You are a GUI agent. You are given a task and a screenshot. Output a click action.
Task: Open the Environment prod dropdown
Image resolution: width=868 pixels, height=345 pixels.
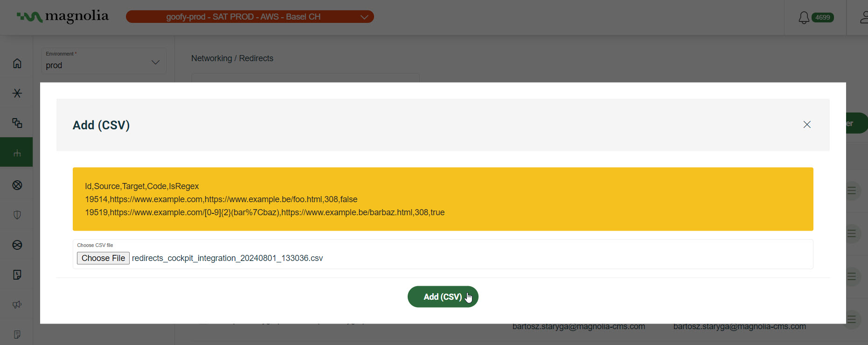pyautogui.click(x=104, y=61)
